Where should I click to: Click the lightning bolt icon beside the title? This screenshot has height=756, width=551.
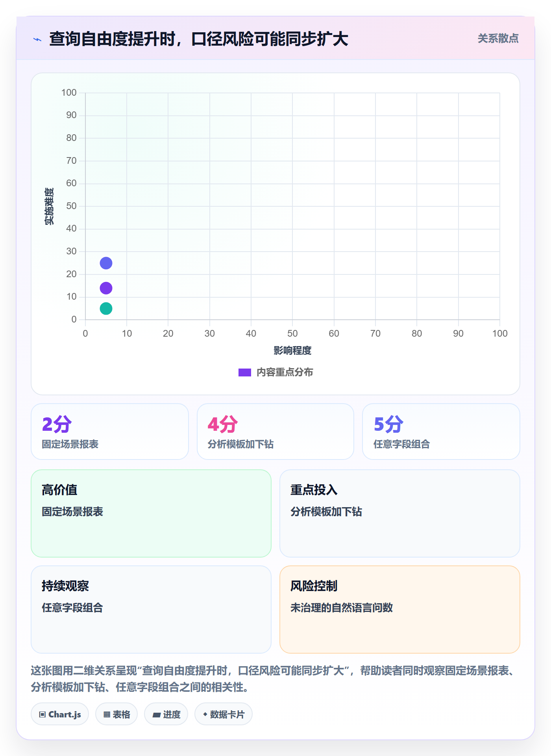click(x=37, y=39)
